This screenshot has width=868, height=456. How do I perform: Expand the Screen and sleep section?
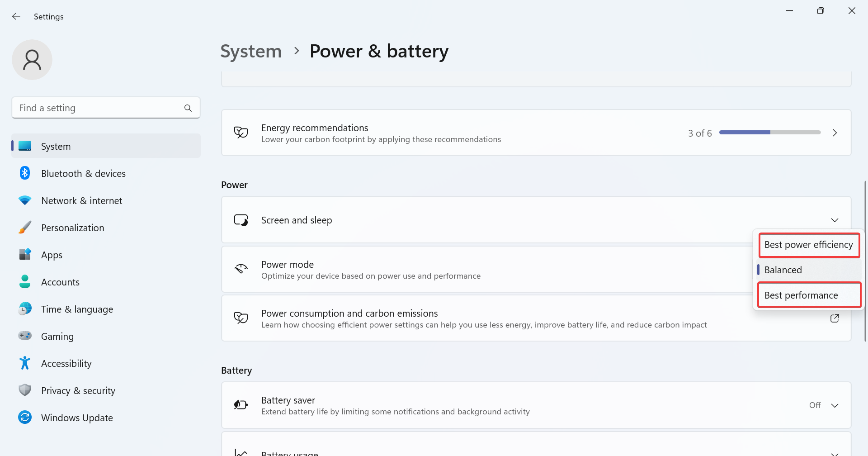coord(835,220)
